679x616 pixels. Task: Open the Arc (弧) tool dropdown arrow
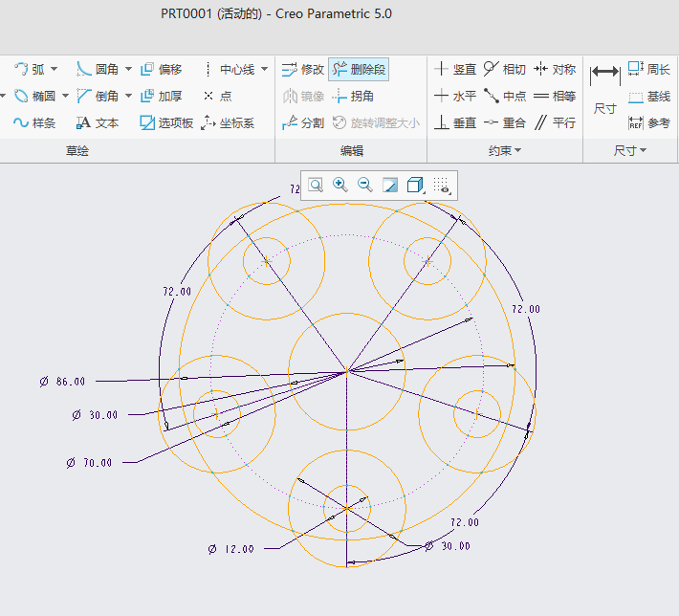(55, 69)
